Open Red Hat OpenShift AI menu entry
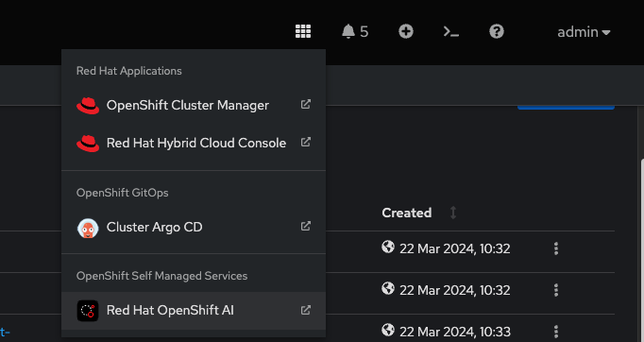The height and width of the screenshot is (342, 644). click(194, 310)
